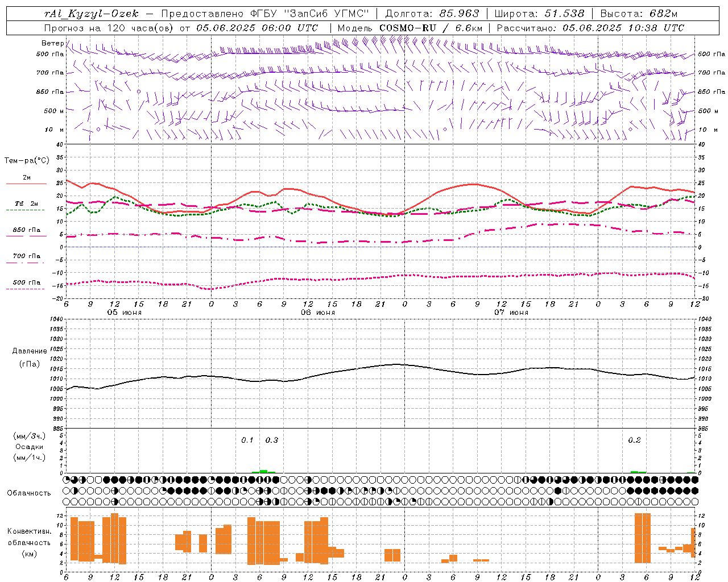
Task: Click the Тем-ра(°C) axis label
Action: coord(27,160)
